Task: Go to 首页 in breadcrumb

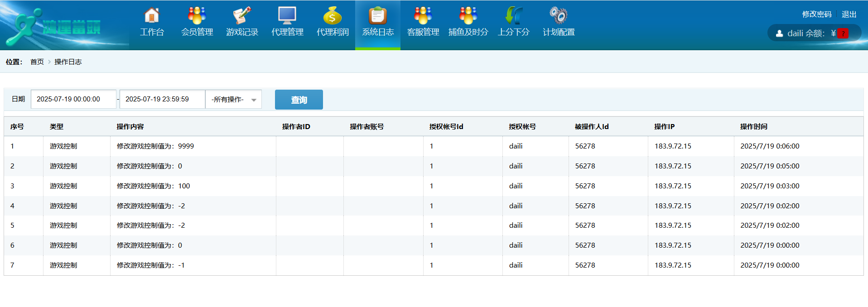Action: (37, 62)
